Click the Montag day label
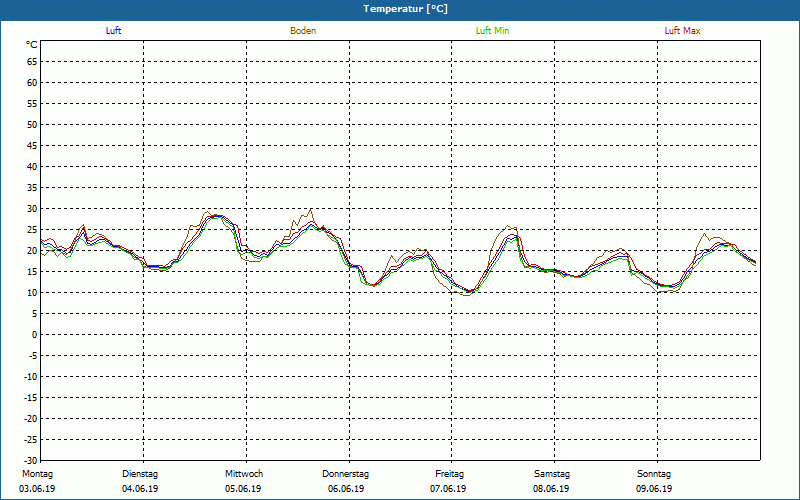Image resolution: width=800 pixels, height=500 pixels. coord(37,474)
